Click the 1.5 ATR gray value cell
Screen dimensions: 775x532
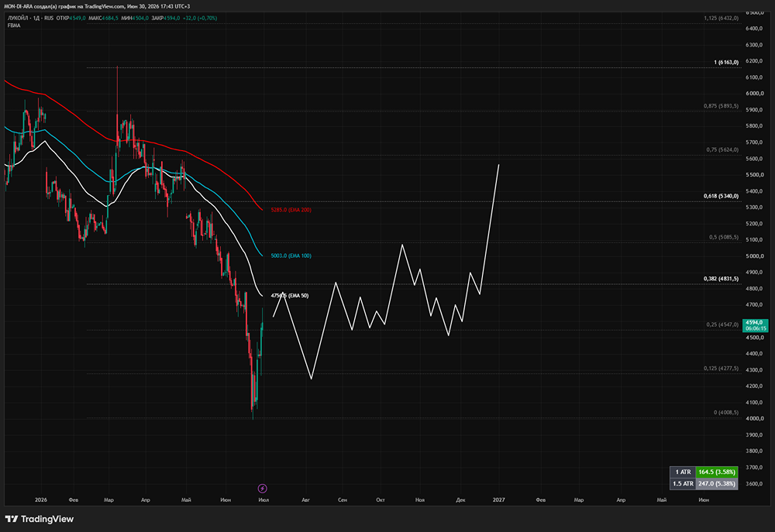tap(717, 483)
